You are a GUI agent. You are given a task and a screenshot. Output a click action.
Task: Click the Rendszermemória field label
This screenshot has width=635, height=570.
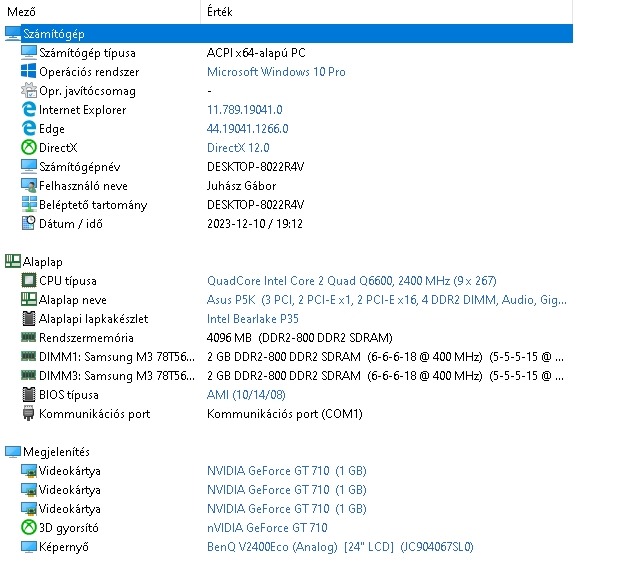coord(86,337)
